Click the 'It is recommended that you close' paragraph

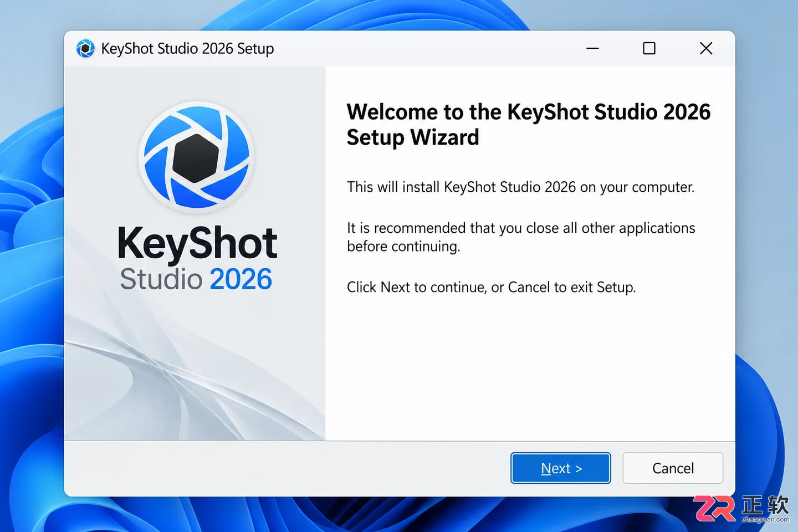click(x=521, y=237)
